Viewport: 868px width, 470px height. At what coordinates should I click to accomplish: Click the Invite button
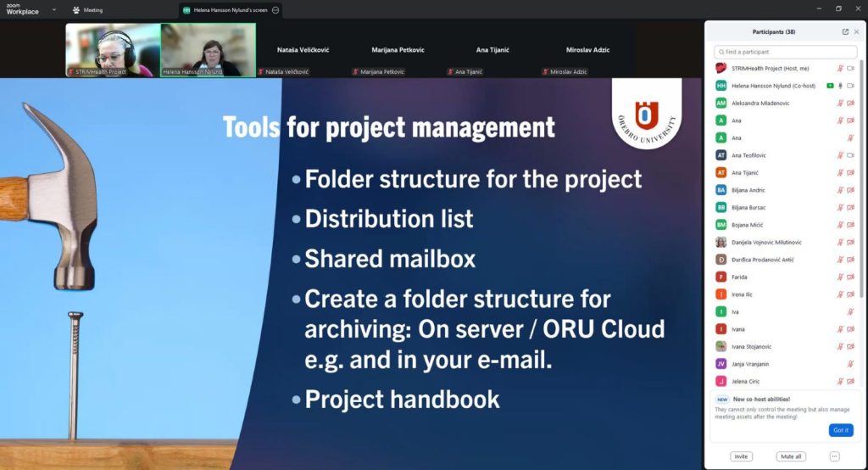click(x=741, y=456)
